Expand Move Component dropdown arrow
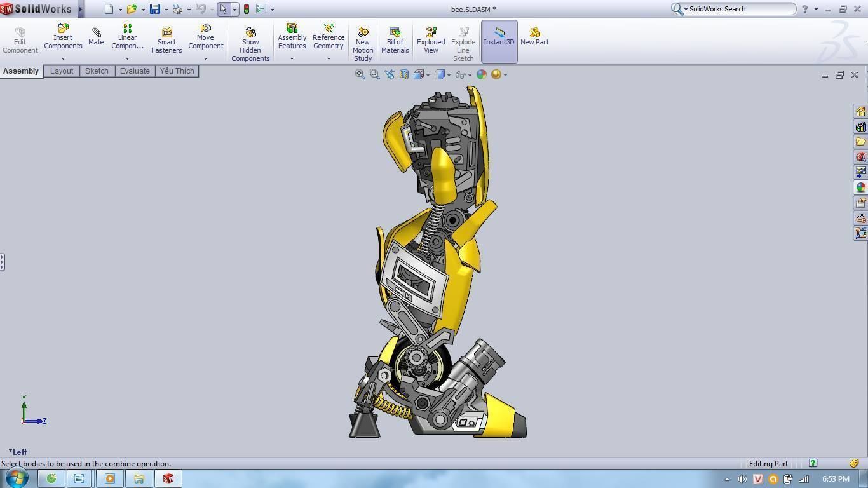868x488 pixels. point(205,58)
